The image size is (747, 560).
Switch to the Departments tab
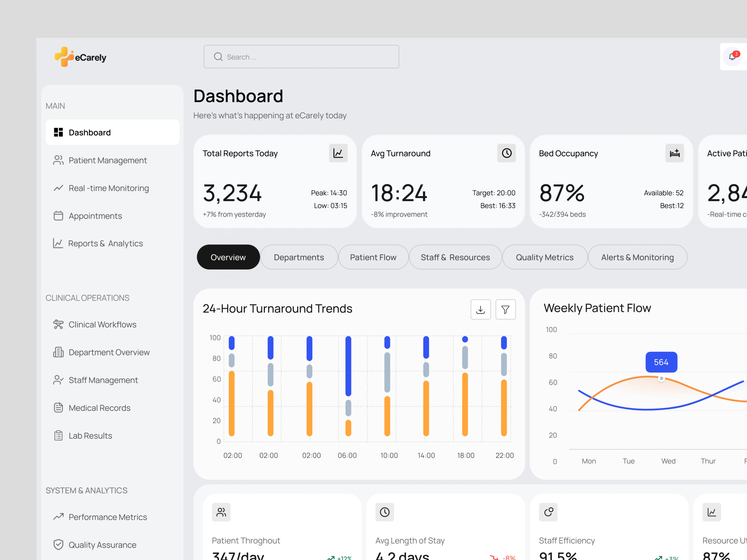click(298, 257)
